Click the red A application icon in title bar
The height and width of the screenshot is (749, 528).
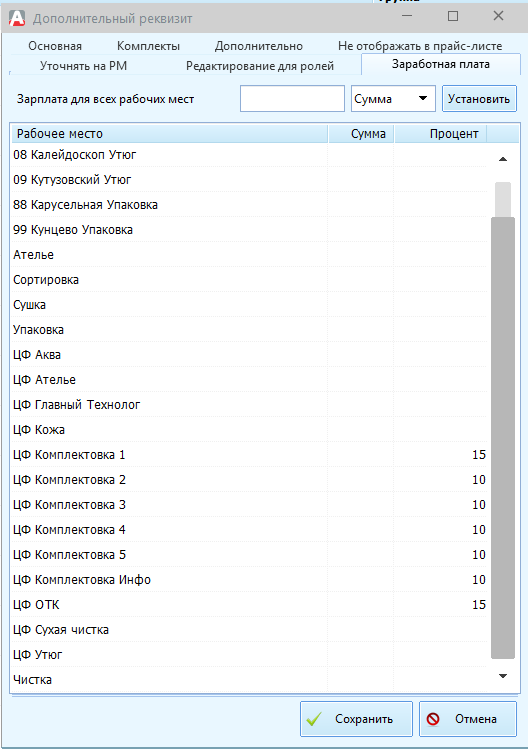pyautogui.click(x=17, y=18)
